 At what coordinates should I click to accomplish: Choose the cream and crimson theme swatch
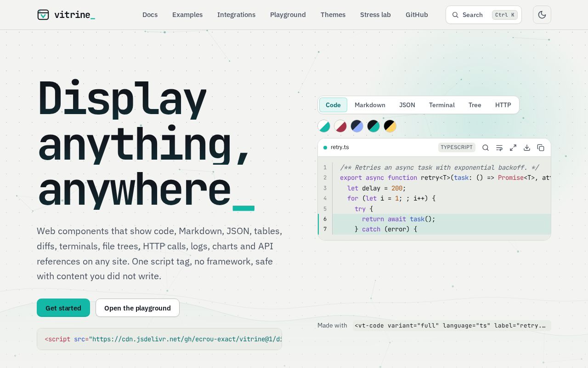click(x=340, y=126)
